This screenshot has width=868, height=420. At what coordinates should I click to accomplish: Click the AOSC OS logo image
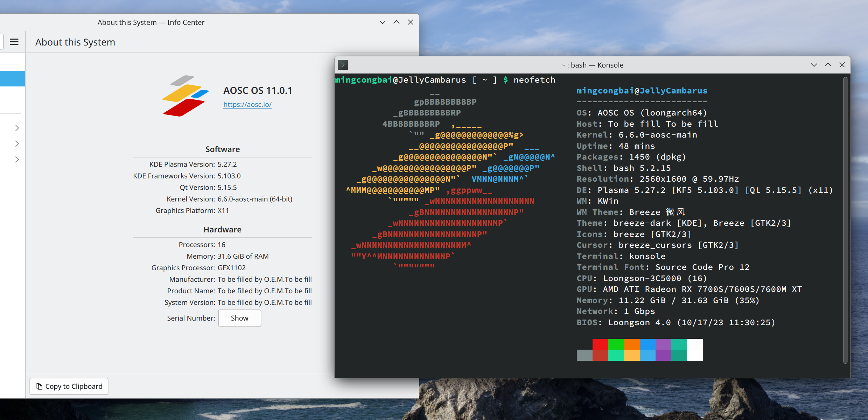(x=185, y=96)
